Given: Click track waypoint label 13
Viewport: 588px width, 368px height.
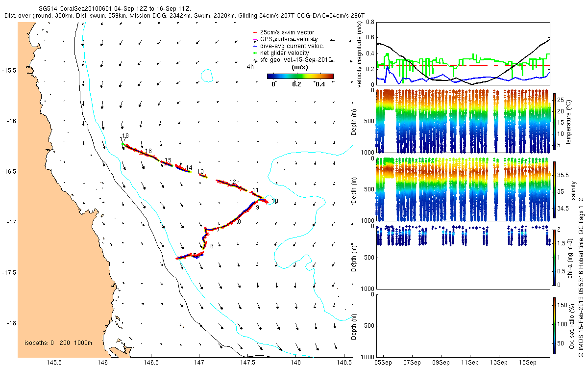Looking at the screenshot, I should [x=200, y=172].
